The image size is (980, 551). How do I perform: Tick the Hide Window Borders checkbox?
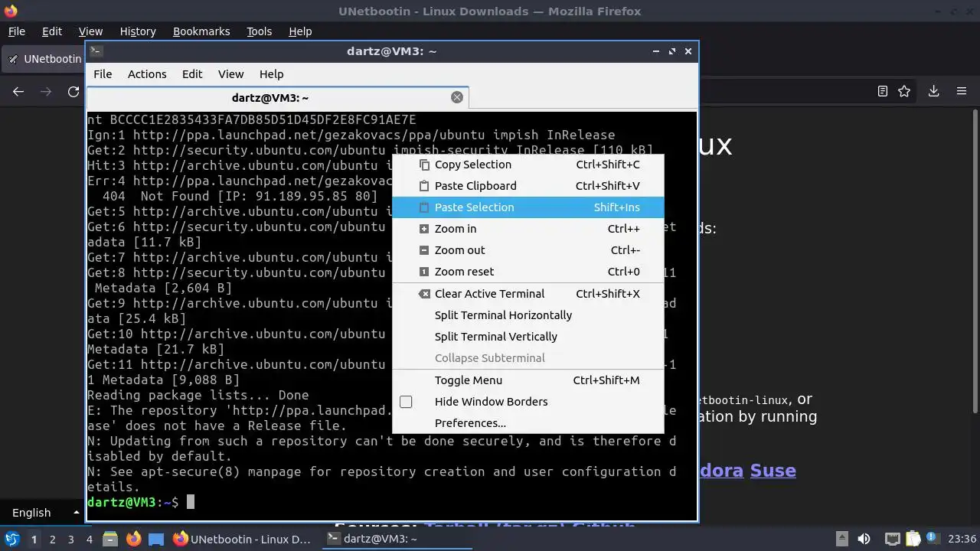point(406,402)
